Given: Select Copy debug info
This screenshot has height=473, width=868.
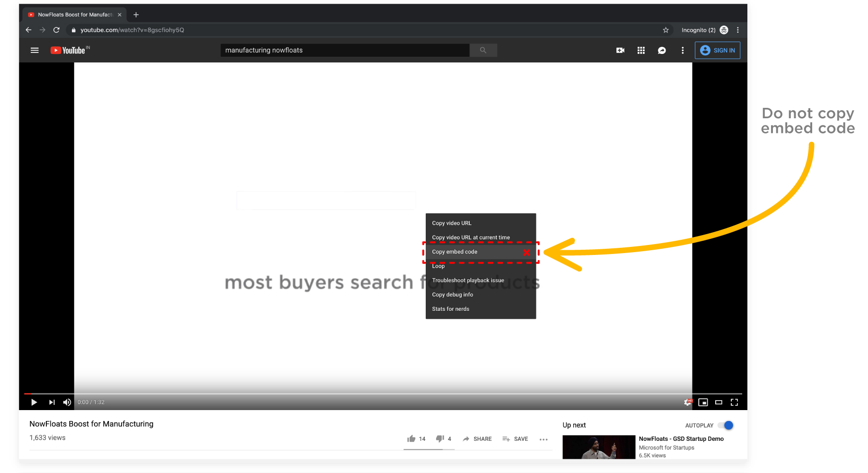Looking at the screenshot, I should pyautogui.click(x=481, y=294).
